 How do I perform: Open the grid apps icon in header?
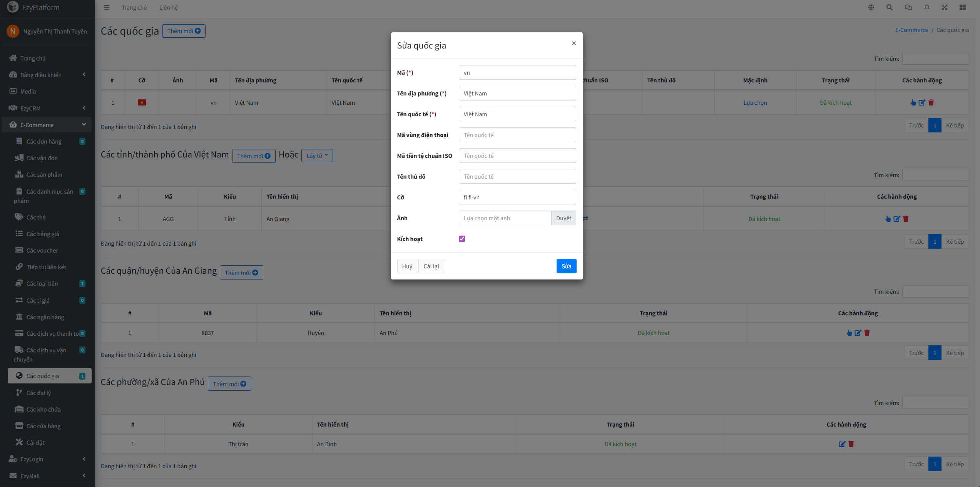(x=963, y=7)
